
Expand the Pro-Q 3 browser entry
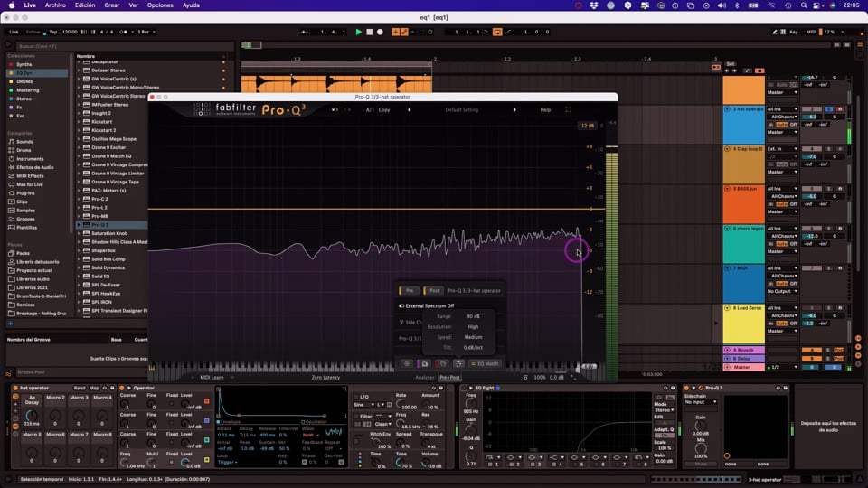click(x=80, y=225)
